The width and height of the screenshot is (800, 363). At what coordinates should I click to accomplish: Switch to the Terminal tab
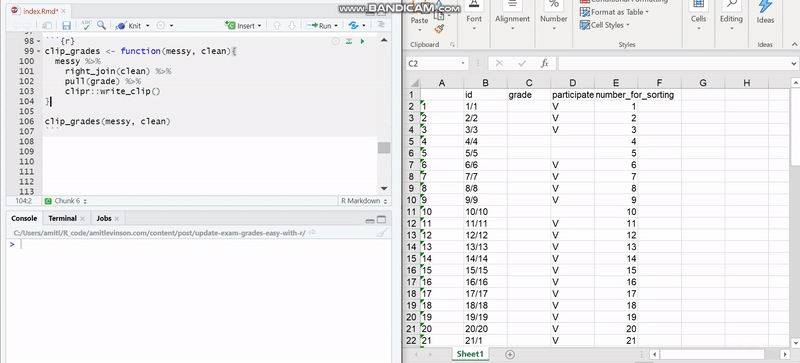(62, 218)
